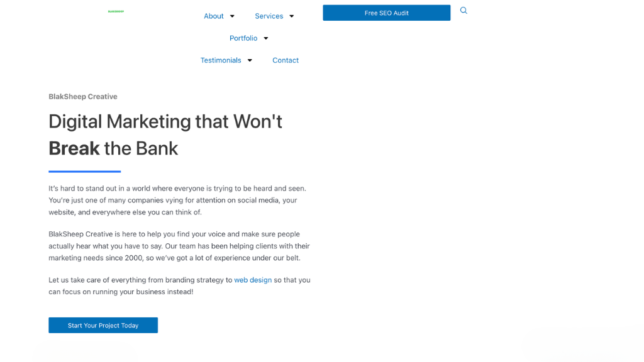Navigate to the Contact page link
Viewport: 644px width, 362px height.
tap(286, 60)
